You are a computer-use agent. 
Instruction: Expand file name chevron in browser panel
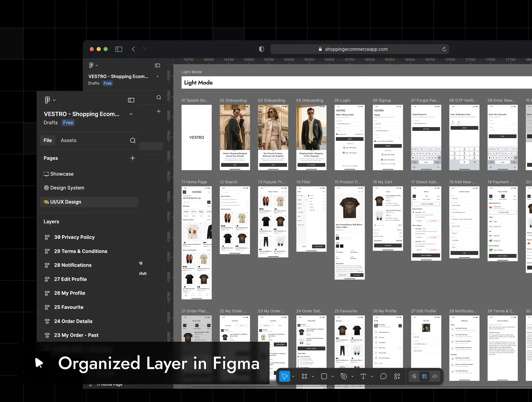[x=157, y=76]
